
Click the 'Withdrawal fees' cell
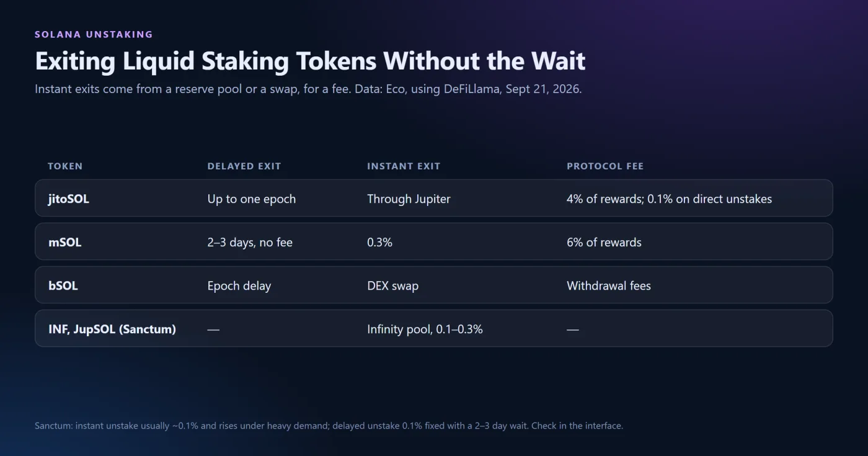[x=609, y=286]
